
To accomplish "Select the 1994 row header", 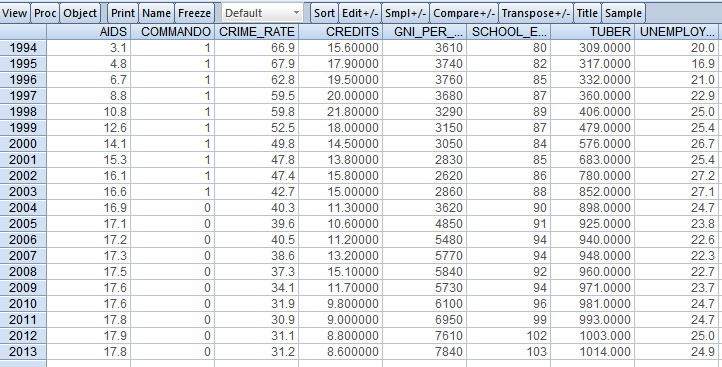I will pyautogui.click(x=23, y=48).
